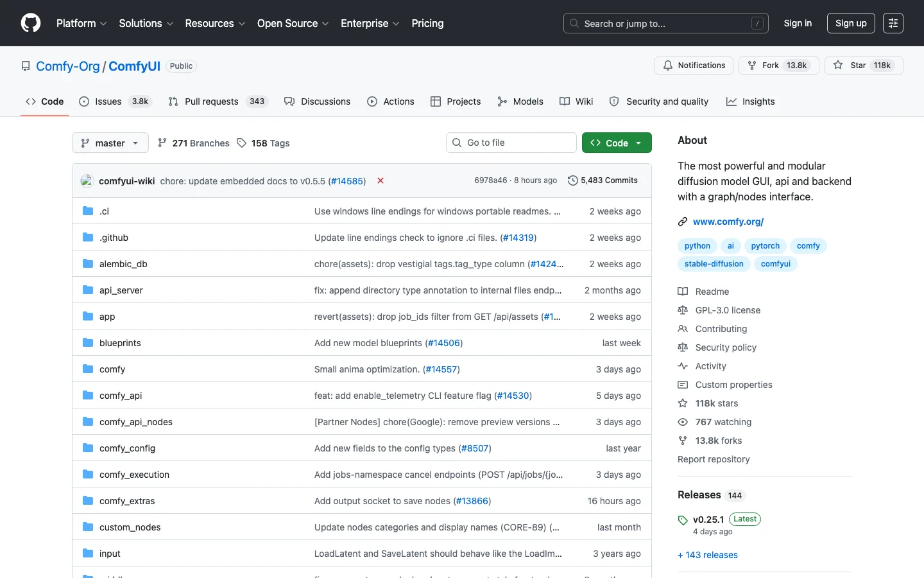Viewport: 924px width, 578px height.
Task: Click the input folder icon
Action: (88, 554)
